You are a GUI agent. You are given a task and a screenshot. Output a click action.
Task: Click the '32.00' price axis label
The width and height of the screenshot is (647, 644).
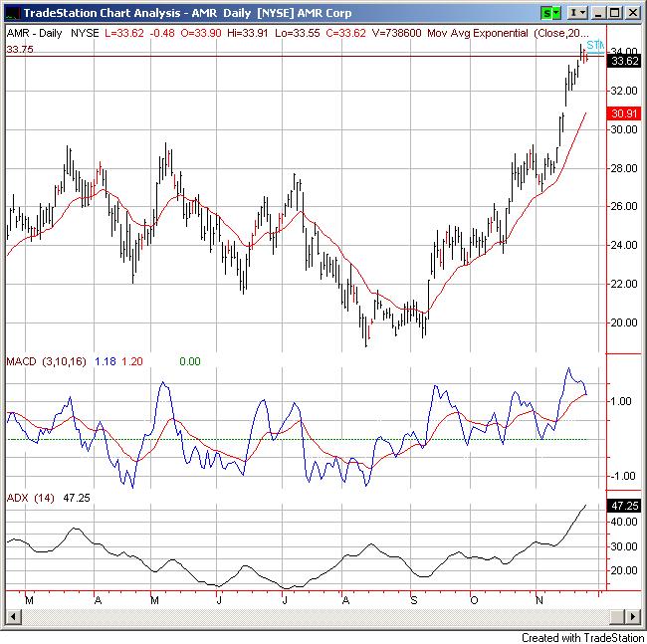(x=624, y=91)
